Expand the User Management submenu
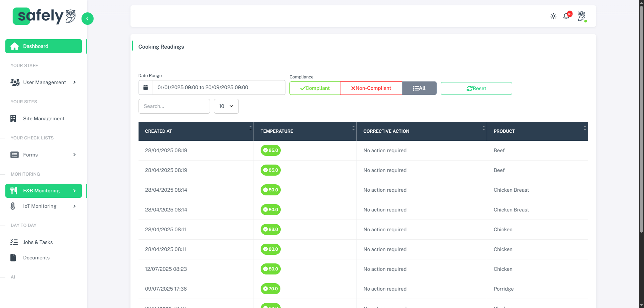Image resolution: width=644 pixels, height=308 pixels. (74, 82)
